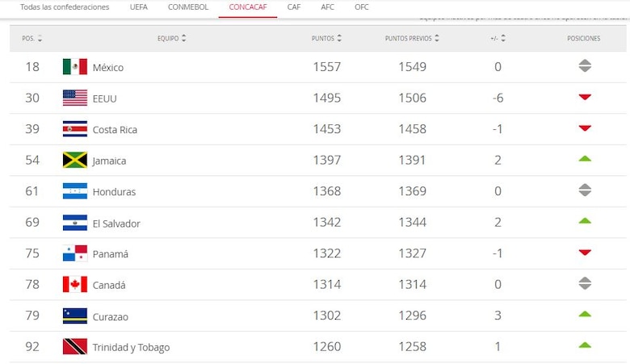This screenshot has height=364, width=630.
Task: Sort table by EQUIPO column
Action: click(184, 38)
